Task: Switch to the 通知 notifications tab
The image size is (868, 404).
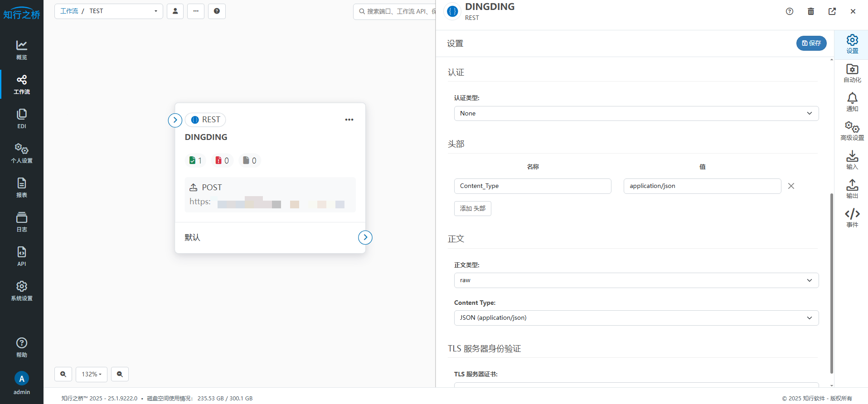Action: 852,102
